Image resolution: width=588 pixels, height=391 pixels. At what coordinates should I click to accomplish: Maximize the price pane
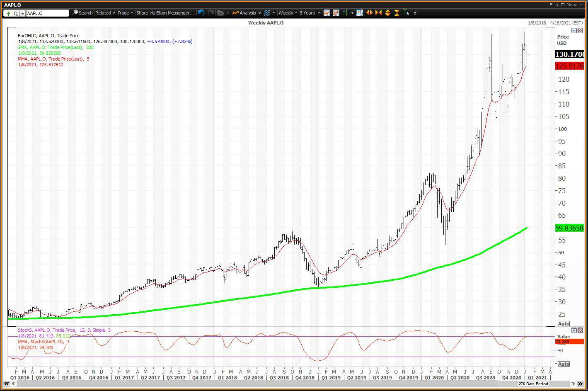click(x=574, y=31)
